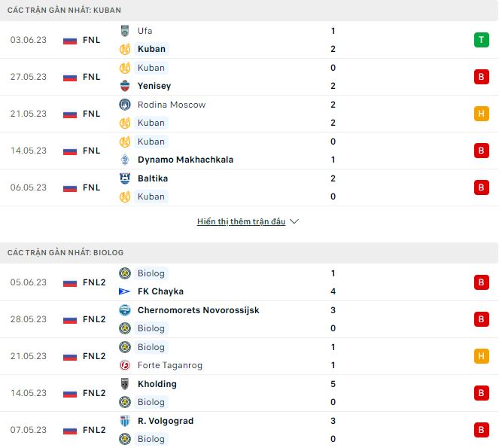The height and width of the screenshot is (448, 502).
Task: Open FNL2 league on 05.06.23 row
Action: point(94,282)
